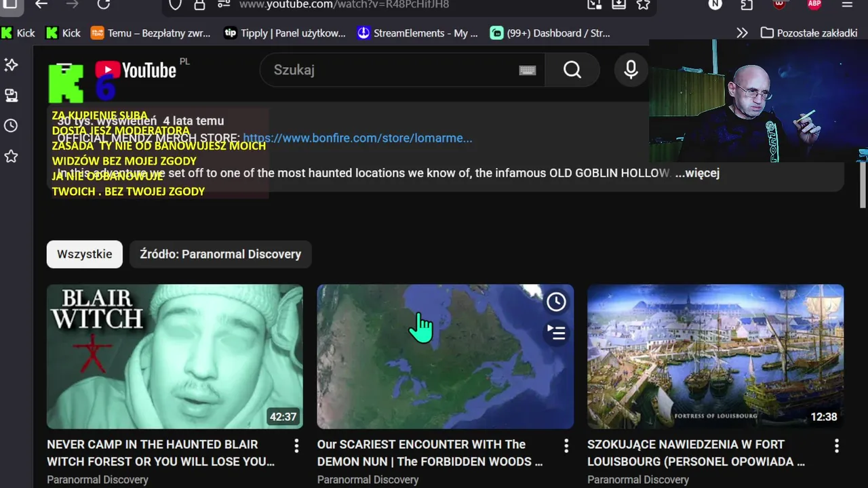Open the second Kick bookmark
The image size is (868, 488).
63,33
